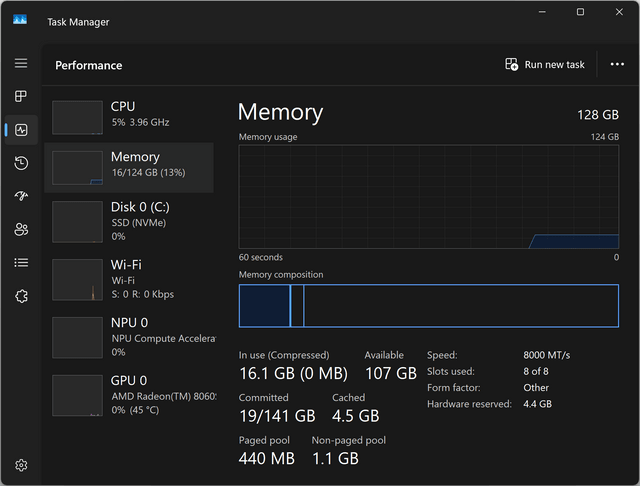Select the GPU 0 performance item
Image resolution: width=640 pixels, height=486 pixels.
[129, 395]
